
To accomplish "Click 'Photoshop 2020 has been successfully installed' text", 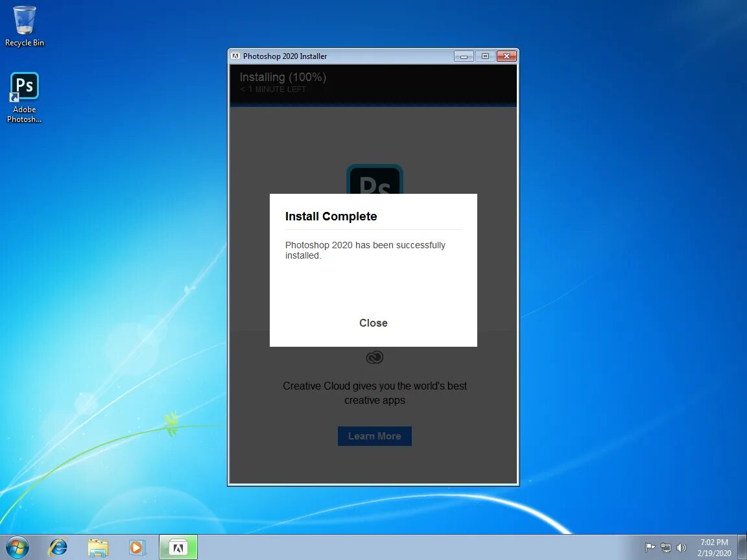I will [365, 250].
